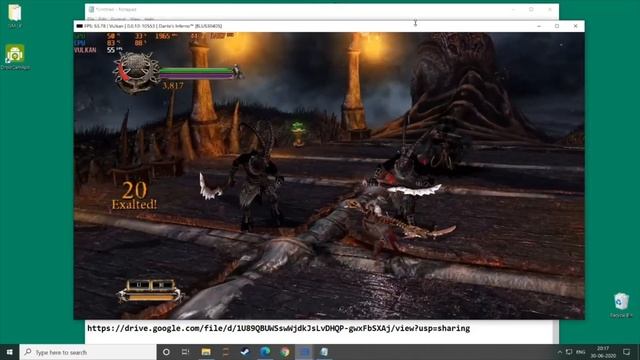Image resolution: width=640 pixels, height=360 pixels.
Task: Open the Edit menu in Notepad
Action: click(x=102, y=19)
